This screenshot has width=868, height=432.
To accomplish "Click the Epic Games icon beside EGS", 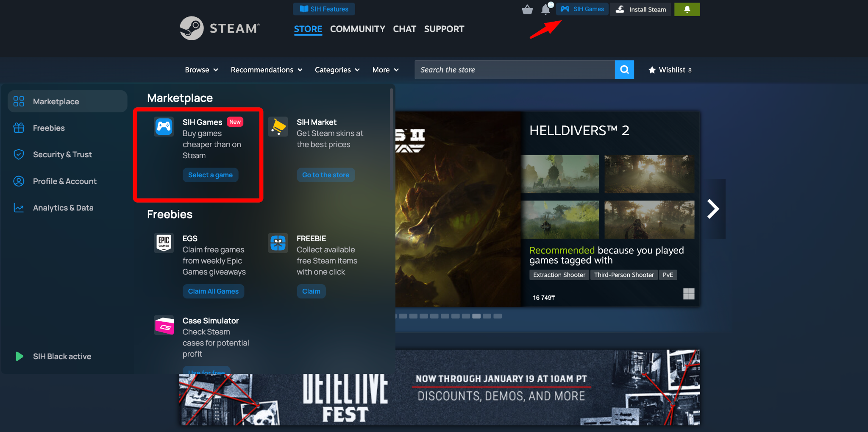I will point(164,243).
